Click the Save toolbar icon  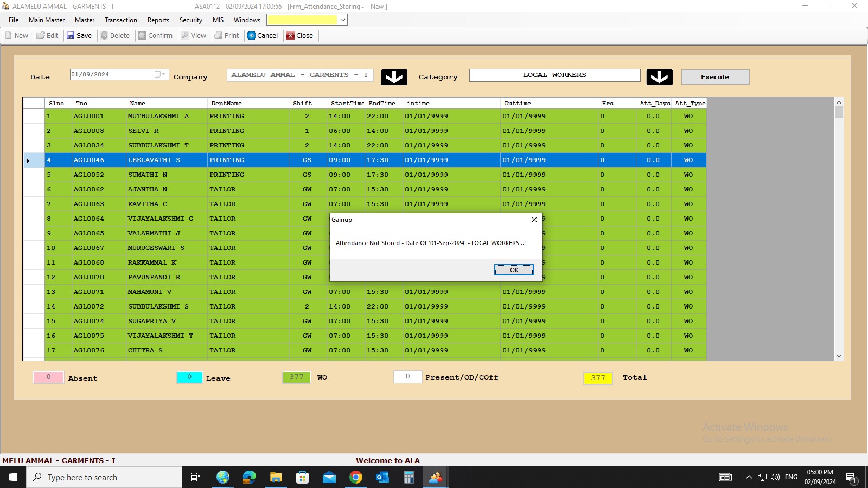71,36
